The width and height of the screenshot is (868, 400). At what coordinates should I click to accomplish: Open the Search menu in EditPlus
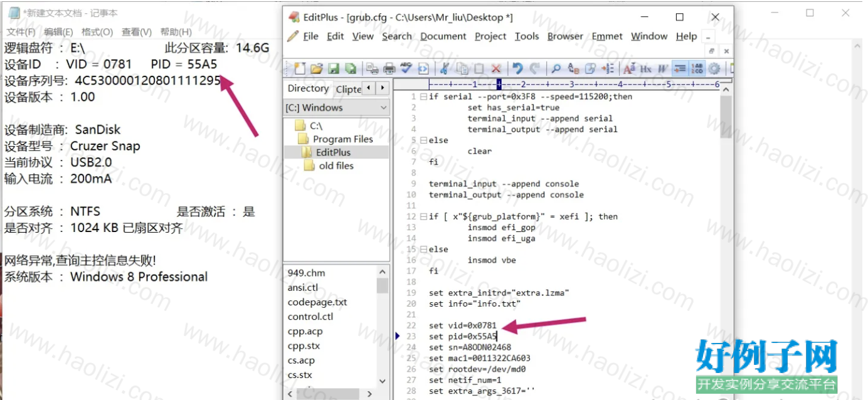(x=396, y=36)
